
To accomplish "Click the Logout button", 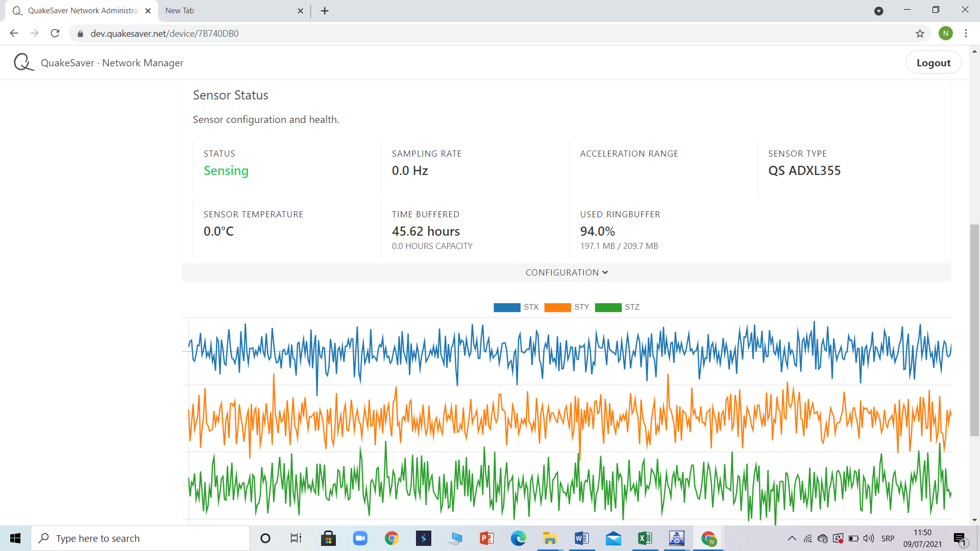I will 934,62.
